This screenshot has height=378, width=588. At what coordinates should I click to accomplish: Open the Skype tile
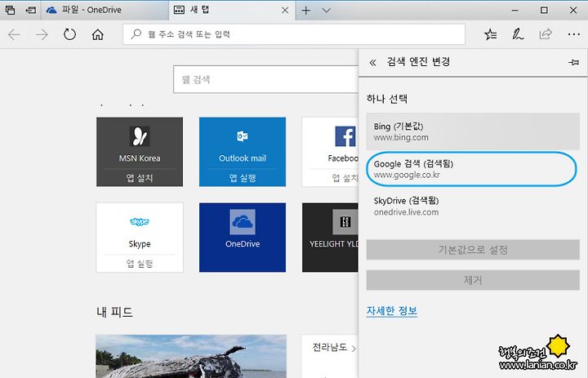coord(140,238)
